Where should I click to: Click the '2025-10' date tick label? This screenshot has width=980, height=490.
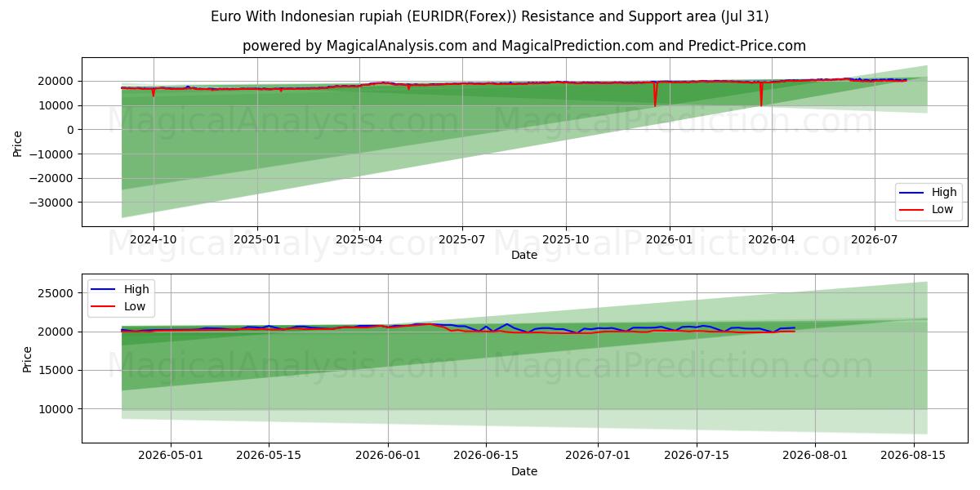566,238
